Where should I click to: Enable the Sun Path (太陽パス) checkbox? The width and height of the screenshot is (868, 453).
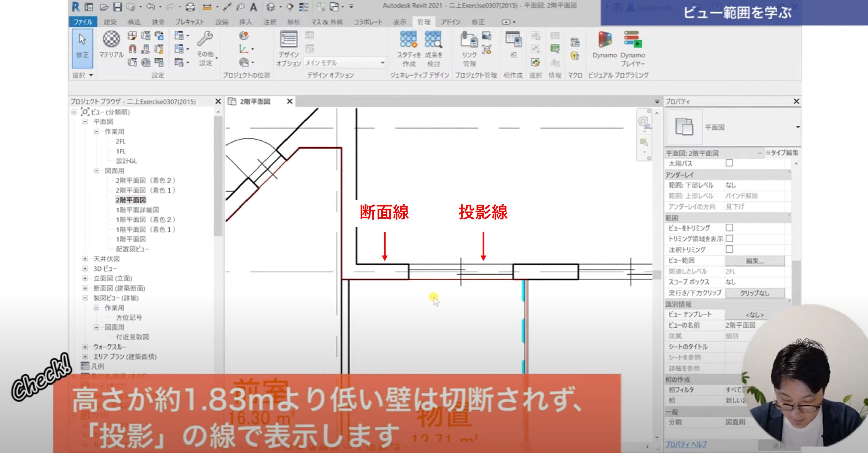click(729, 163)
